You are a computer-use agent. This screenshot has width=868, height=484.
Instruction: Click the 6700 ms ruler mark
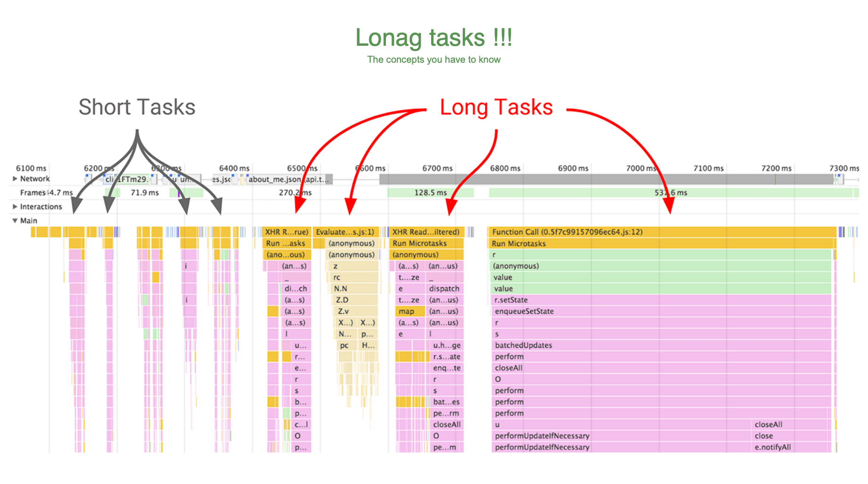[437, 168]
